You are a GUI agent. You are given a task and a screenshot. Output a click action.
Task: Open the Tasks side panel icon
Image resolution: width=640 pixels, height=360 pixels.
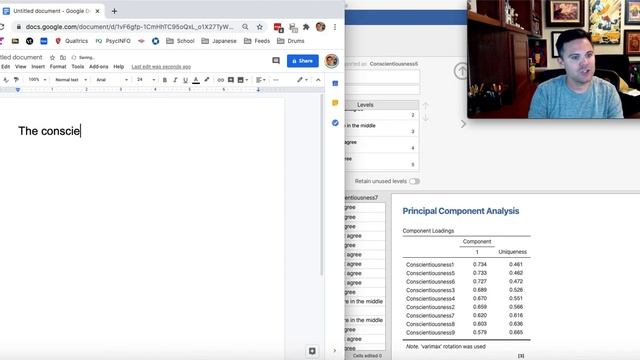(335, 123)
